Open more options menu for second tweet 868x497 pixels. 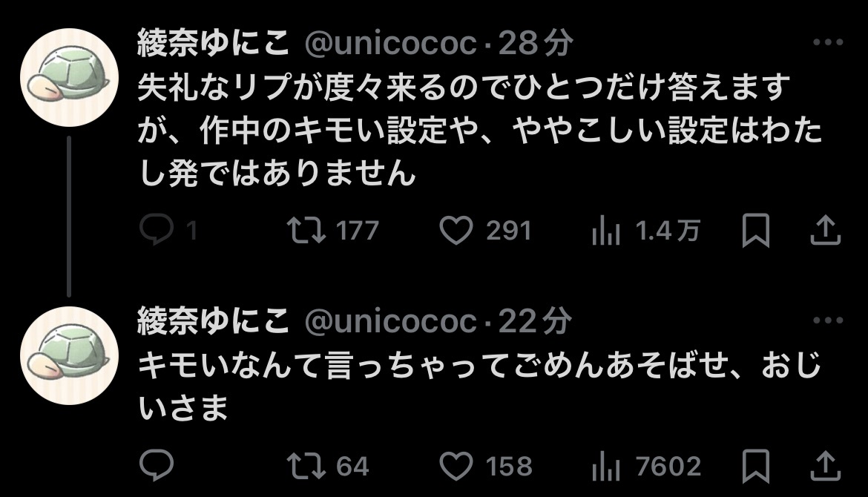pyautogui.click(x=828, y=320)
